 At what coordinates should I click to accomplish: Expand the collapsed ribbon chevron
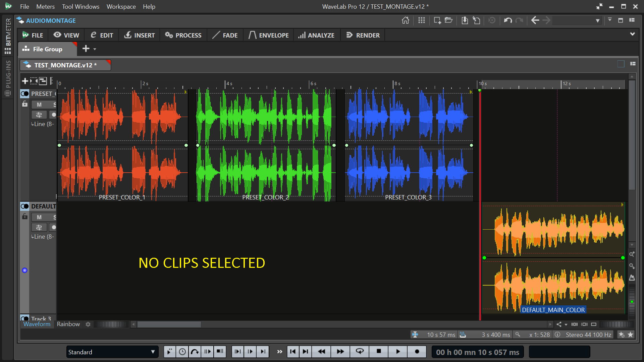632,34
